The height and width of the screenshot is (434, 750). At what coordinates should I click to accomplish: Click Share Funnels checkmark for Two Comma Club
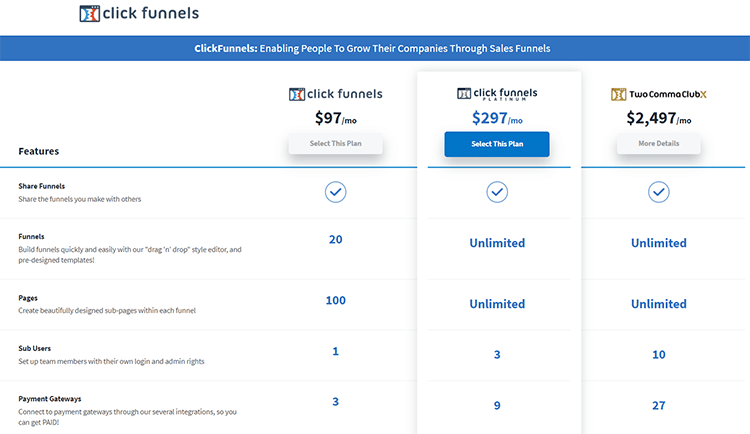coord(658,192)
